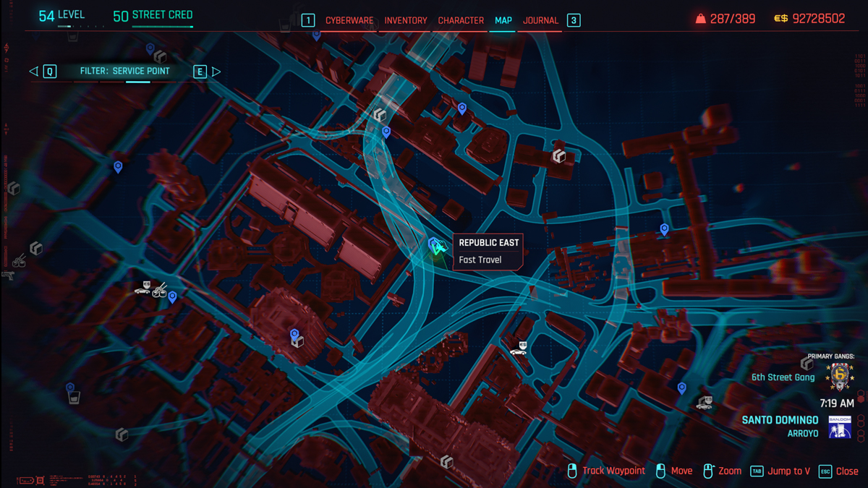Switch to the Journal tab
868x488 pixels.
(540, 20)
